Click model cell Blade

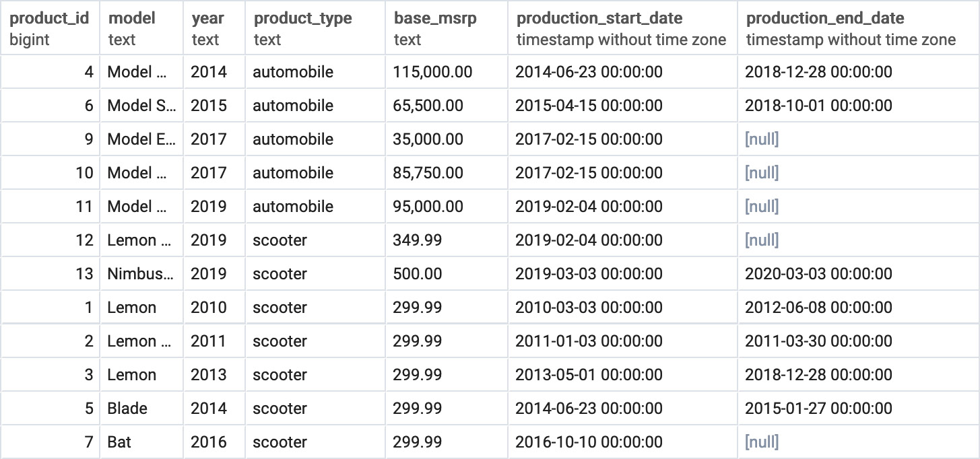click(x=141, y=408)
